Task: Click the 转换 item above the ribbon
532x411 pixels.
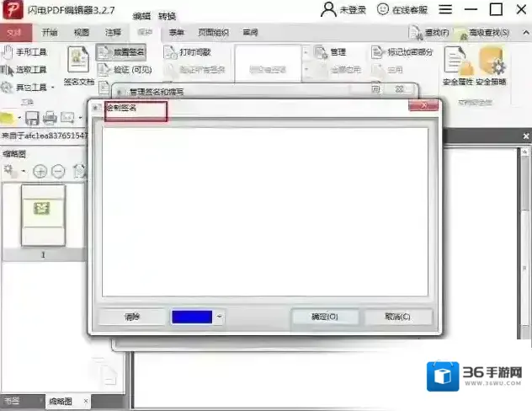Action: coord(167,16)
